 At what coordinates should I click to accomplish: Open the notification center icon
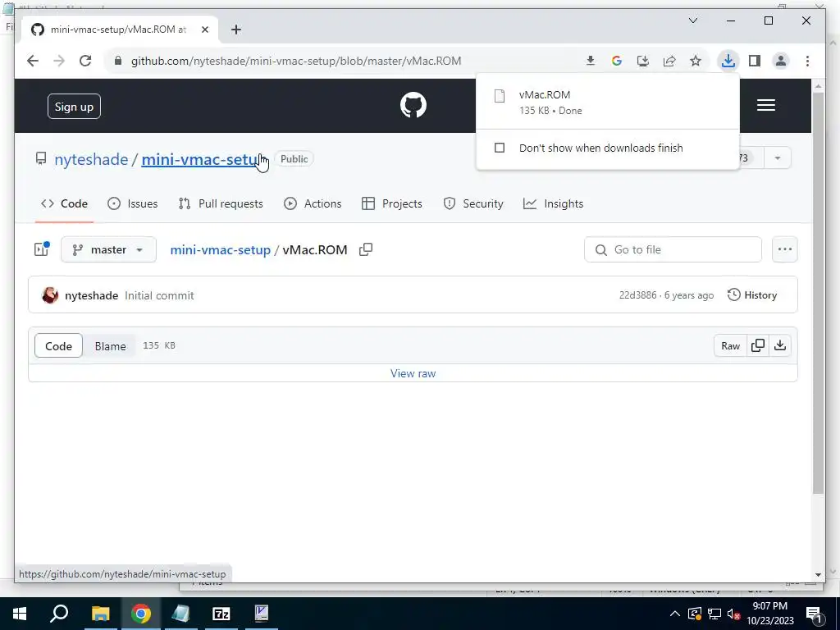(x=814, y=614)
